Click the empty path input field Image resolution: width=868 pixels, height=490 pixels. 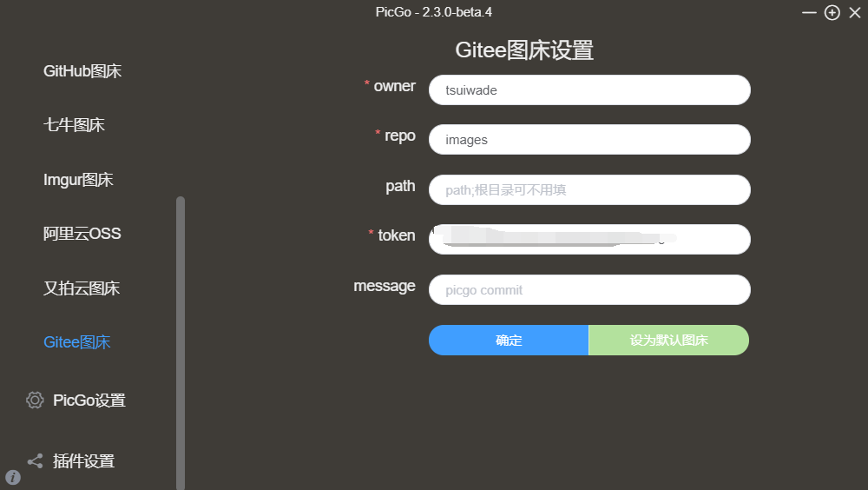click(x=589, y=189)
